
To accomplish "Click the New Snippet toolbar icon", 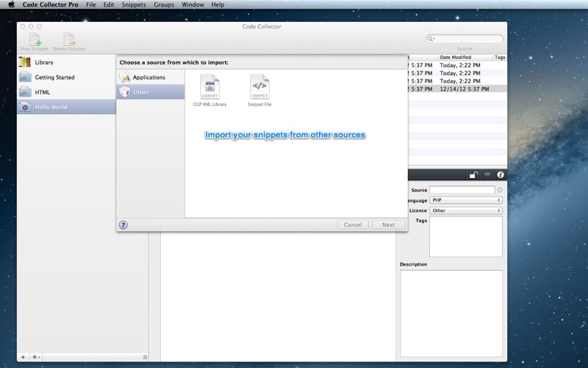I will coord(35,40).
